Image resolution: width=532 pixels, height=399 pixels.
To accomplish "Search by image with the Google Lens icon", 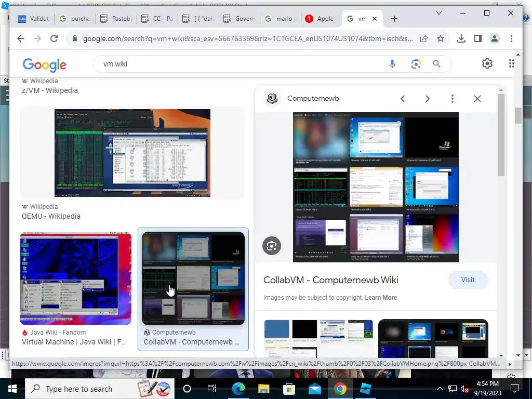I will pos(416,64).
